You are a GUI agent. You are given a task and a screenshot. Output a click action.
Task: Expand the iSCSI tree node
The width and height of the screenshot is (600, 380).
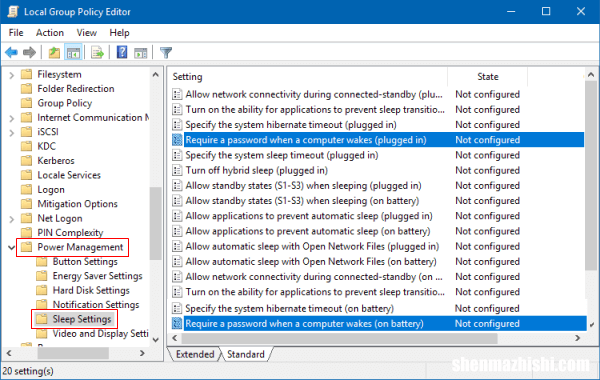coord(11,133)
